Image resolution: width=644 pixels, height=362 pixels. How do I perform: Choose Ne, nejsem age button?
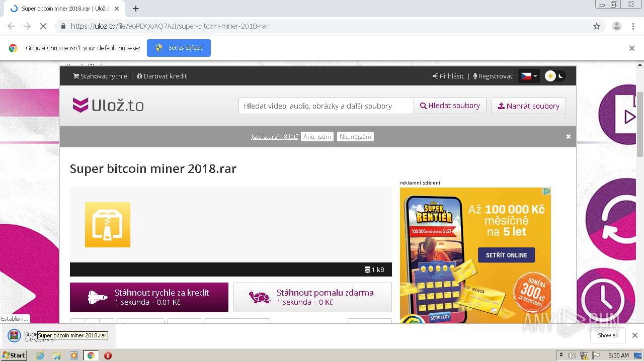[x=355, y=136]
